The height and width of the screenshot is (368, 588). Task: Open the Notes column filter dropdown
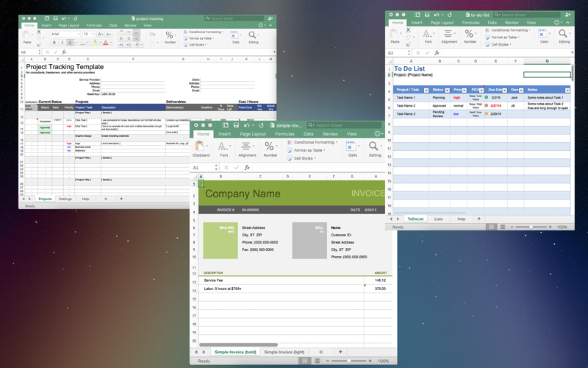pyautogui.click(x=567, y=90)
